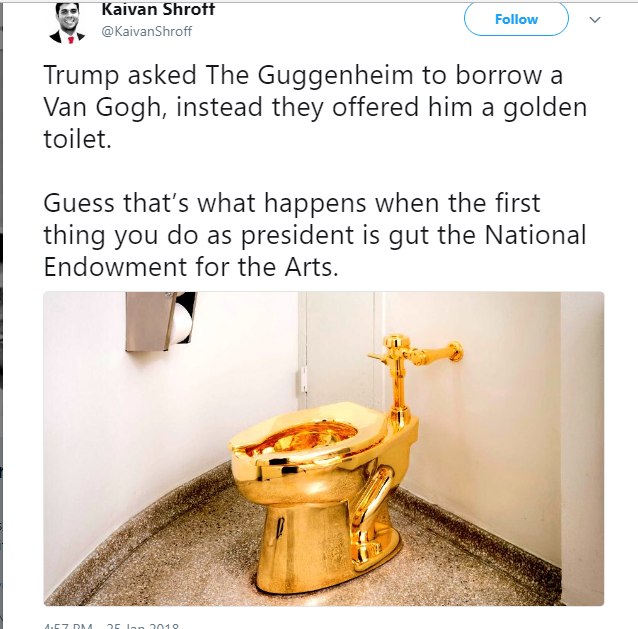
Task: Click the words "golden toilet." in tweet
Action: 315,123
